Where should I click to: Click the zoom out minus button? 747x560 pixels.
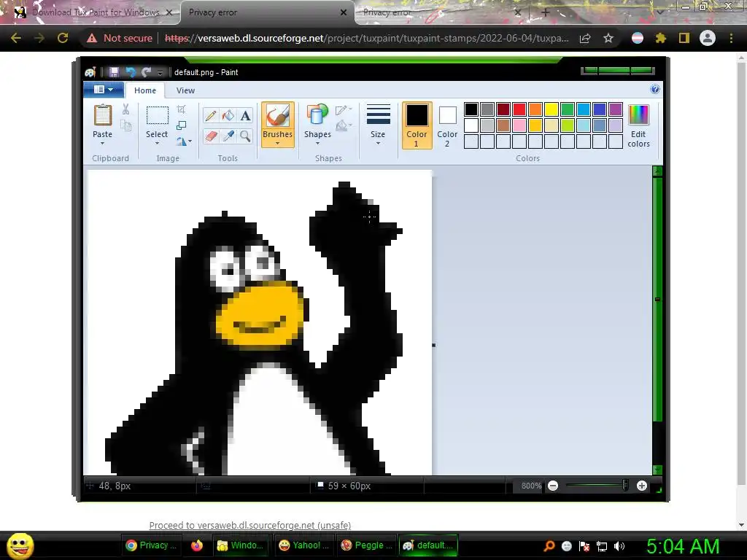coord(553,486)
